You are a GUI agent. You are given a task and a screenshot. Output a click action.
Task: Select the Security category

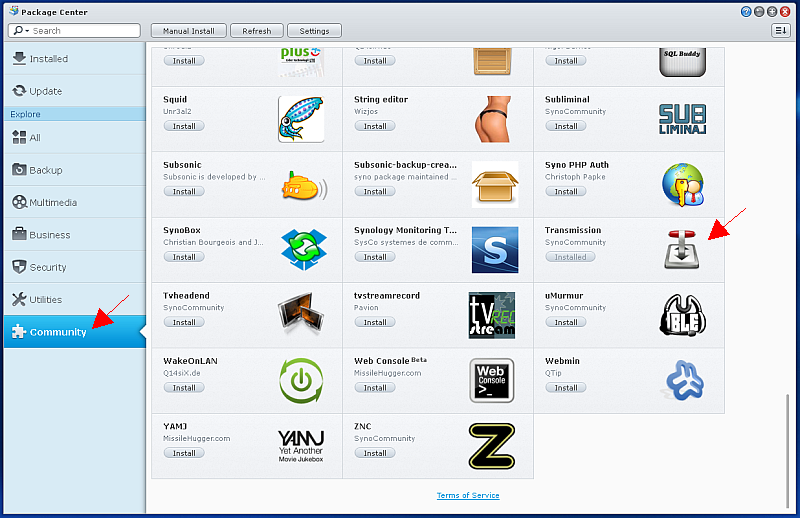(74, 267)
